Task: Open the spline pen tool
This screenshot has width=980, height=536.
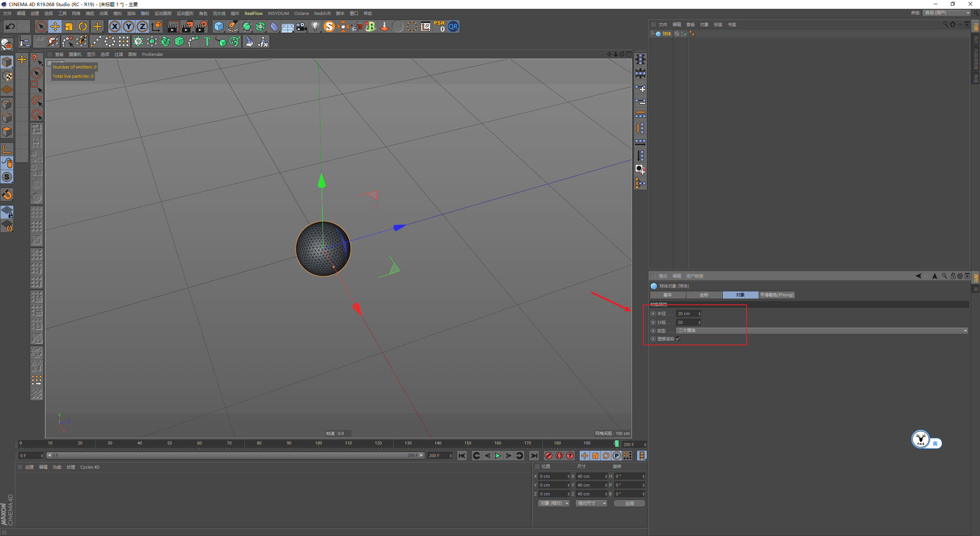Action: pos(233,27)
